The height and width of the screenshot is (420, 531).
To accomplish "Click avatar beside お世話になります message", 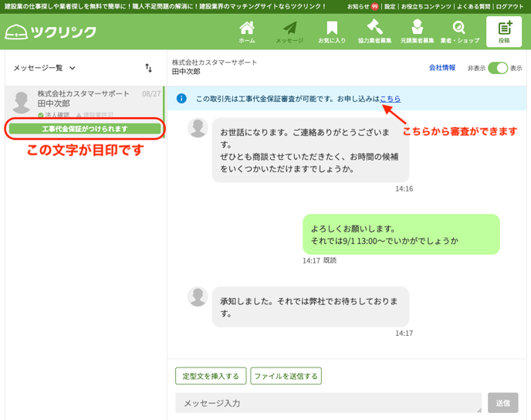I will pos(198,127).
